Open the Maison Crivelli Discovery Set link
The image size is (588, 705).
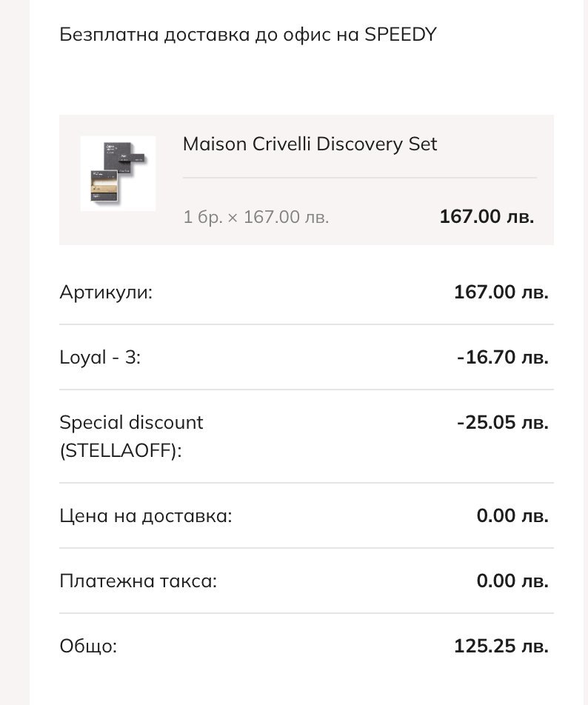(310, 144)
